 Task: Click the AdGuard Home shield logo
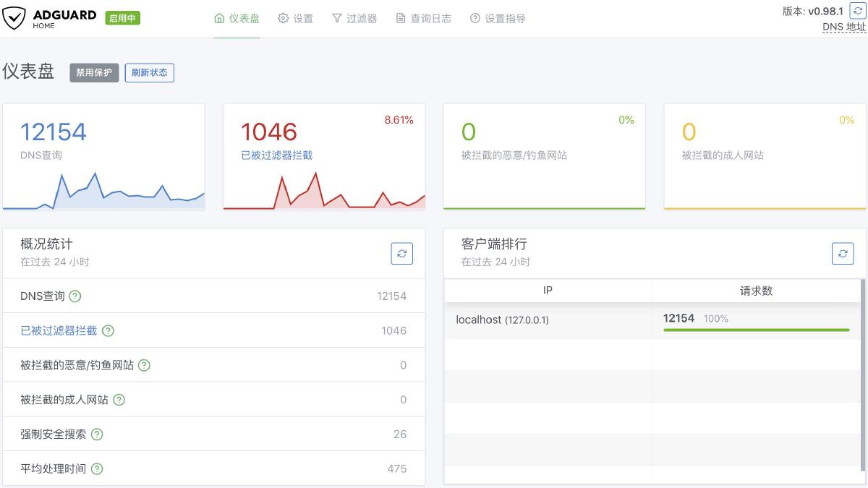coord(13,16)
